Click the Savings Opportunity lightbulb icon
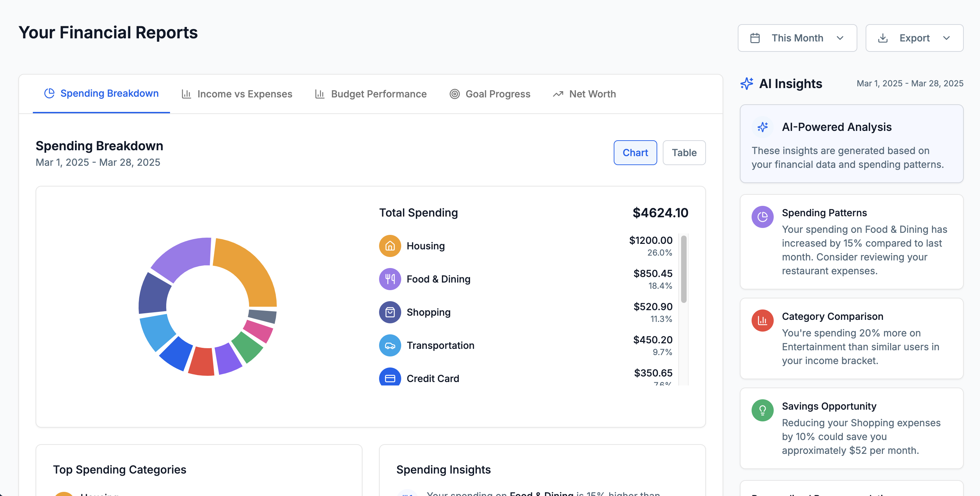 pyautogui.click(x=762, y=410)
